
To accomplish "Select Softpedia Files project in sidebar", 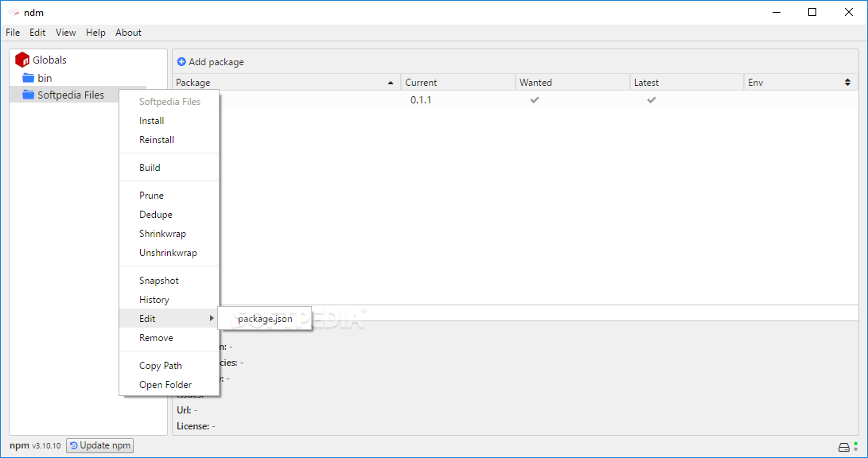I will (x=71, y=95).
